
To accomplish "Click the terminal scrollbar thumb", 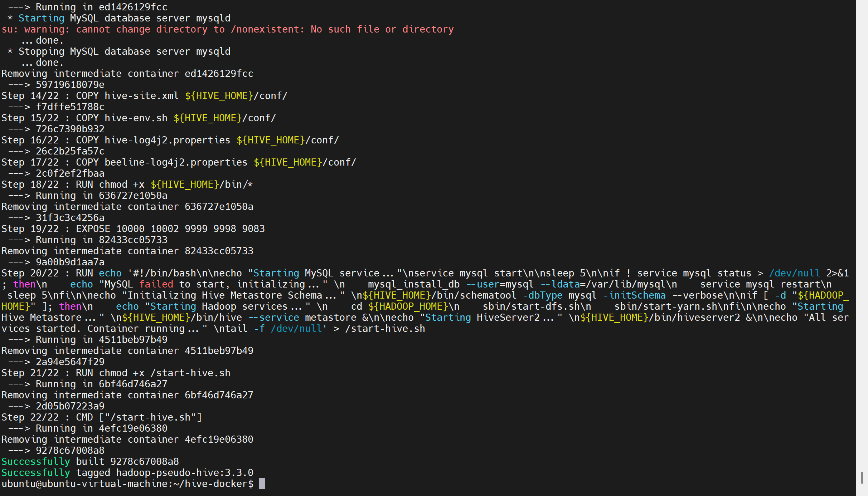I will pos(862,478).
